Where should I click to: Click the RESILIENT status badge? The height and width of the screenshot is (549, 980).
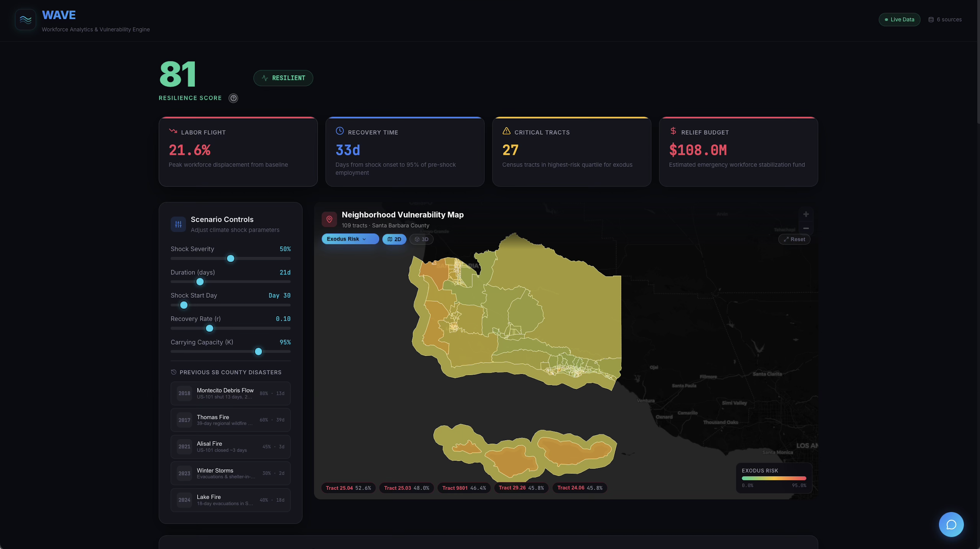point(283,78)
